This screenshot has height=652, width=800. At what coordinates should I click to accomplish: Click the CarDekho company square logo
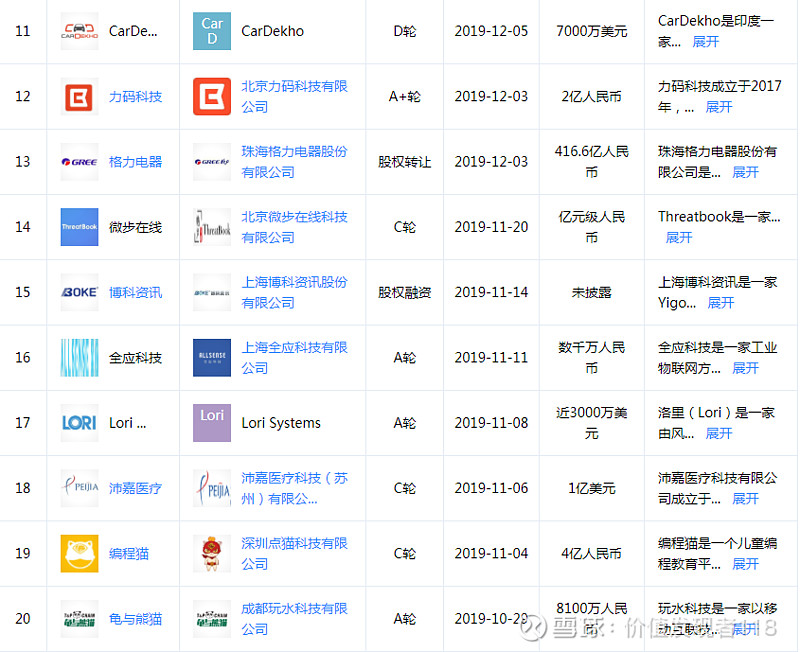pyautogui.click(x=212, y=31)
